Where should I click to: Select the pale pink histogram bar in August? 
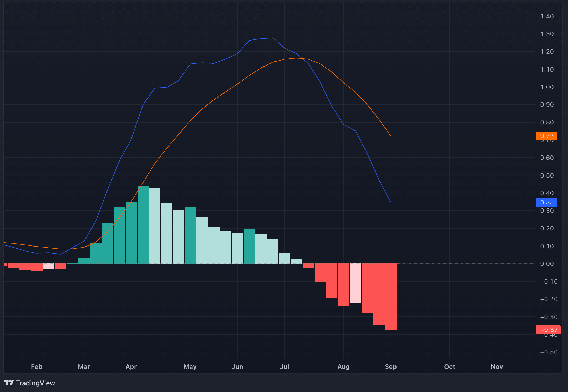coord(355,283)
